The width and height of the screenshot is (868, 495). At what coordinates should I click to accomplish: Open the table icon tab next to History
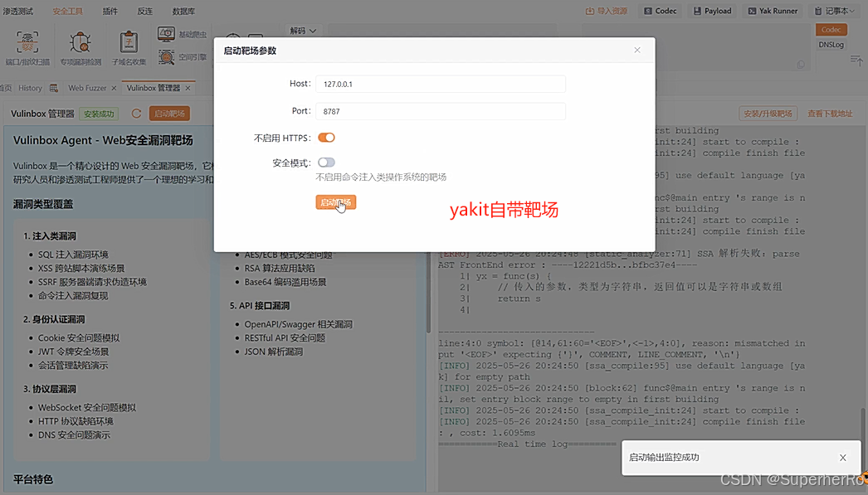click(54, 88)
